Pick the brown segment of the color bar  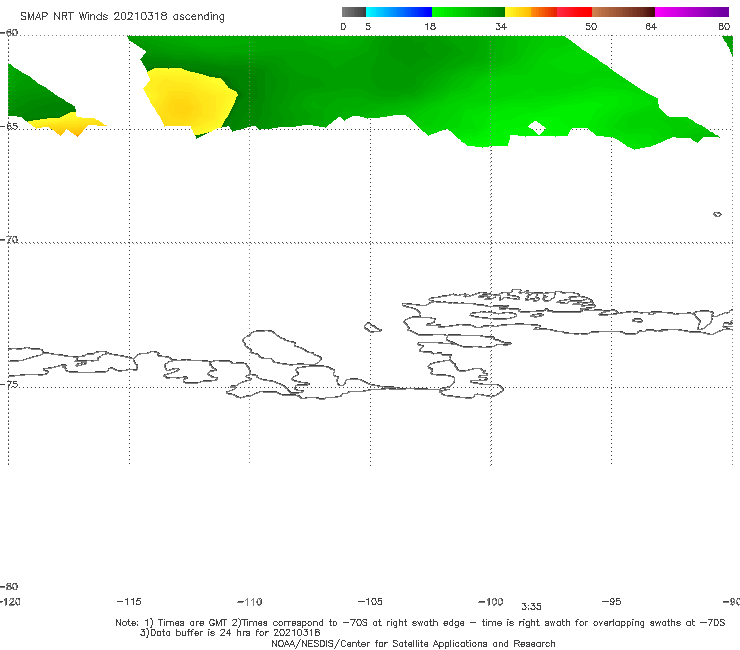[x=623, y=12]
